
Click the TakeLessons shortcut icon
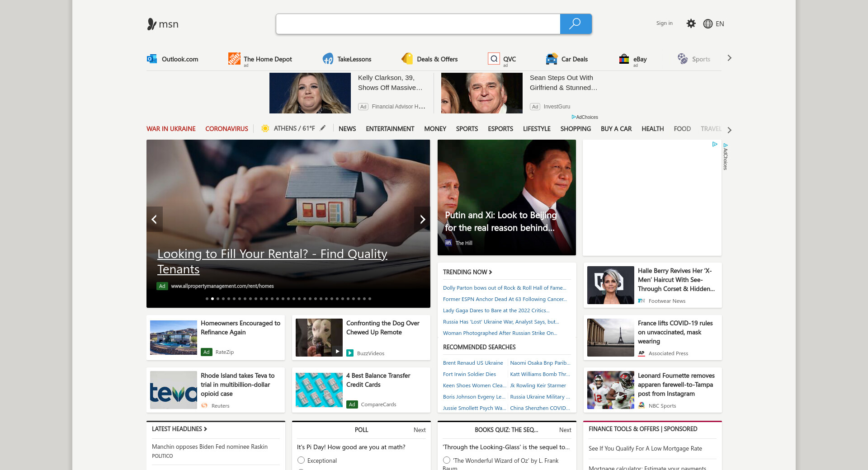[328, 59]
